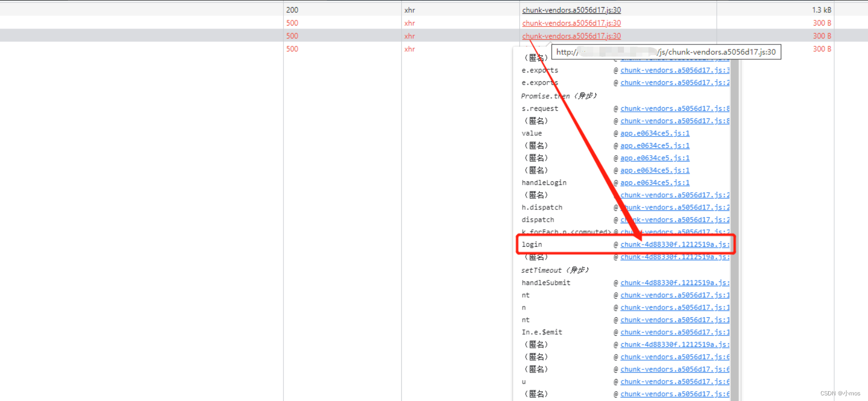This screenshot has height=401, width=868.
Task: Click the In.e.$emit stack frame name
Action: (542, 333)
